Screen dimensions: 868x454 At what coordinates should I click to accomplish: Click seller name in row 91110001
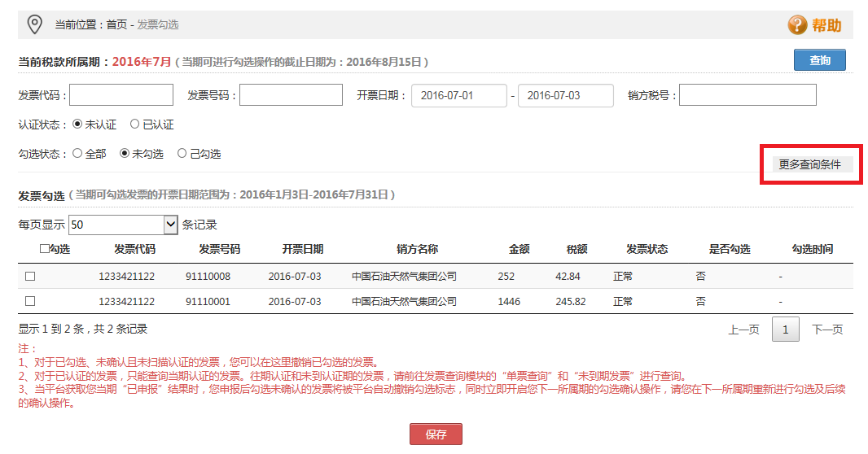click(404, 302)
